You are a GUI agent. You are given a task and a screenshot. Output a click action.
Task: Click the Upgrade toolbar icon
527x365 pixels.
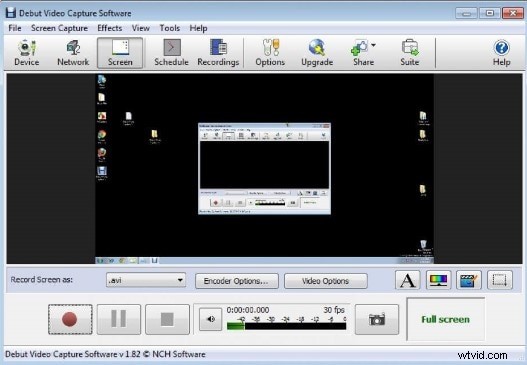(x=317, y=53)
